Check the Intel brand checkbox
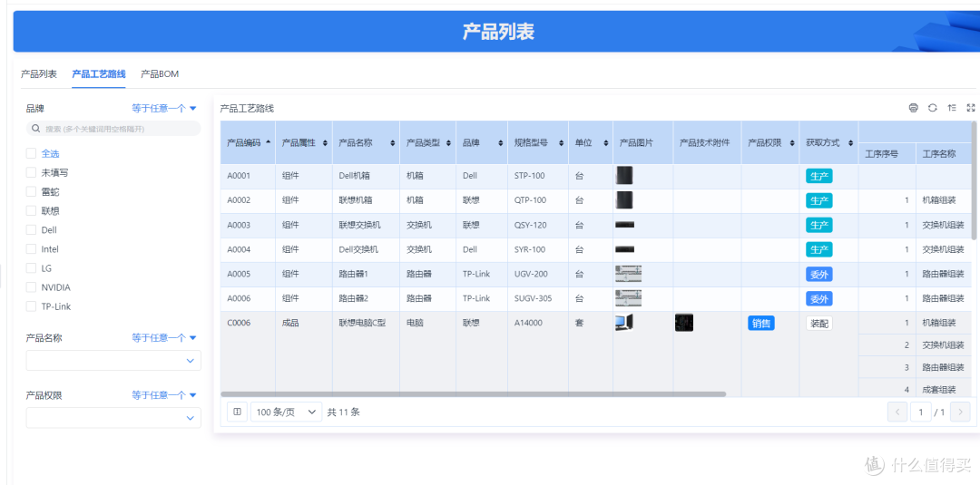This screenshot has width=980, height=485. pos(31,249)
